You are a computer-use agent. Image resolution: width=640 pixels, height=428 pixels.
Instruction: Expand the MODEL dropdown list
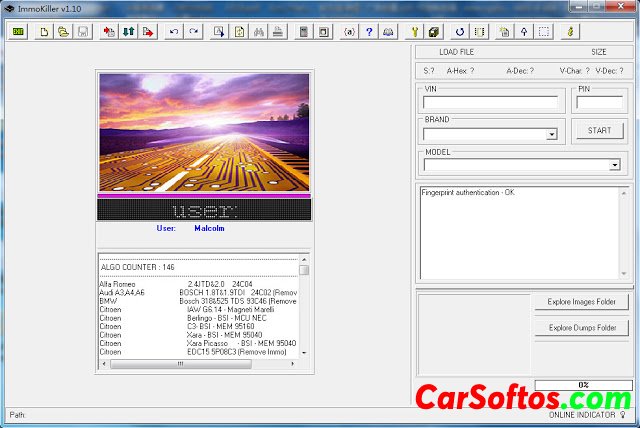[x=615, y=164]
